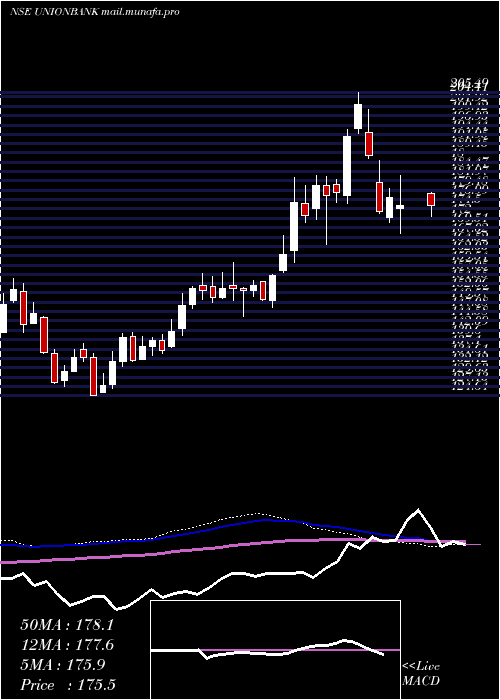Click the tallest white candlestick near the peak
The height and width of the screenshot is (700, 500).
point(347,166)
